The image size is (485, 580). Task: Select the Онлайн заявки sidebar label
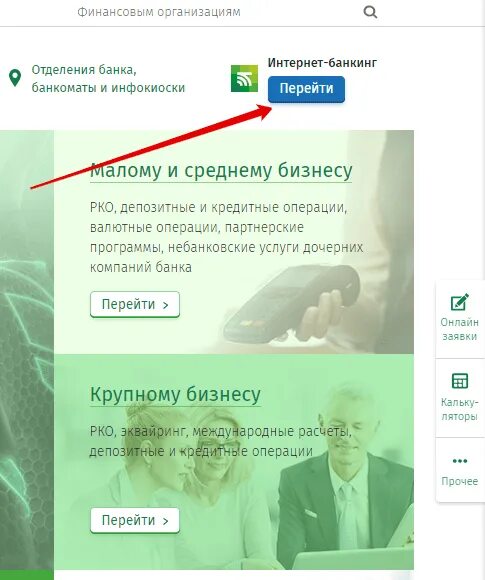coord(459,329)
